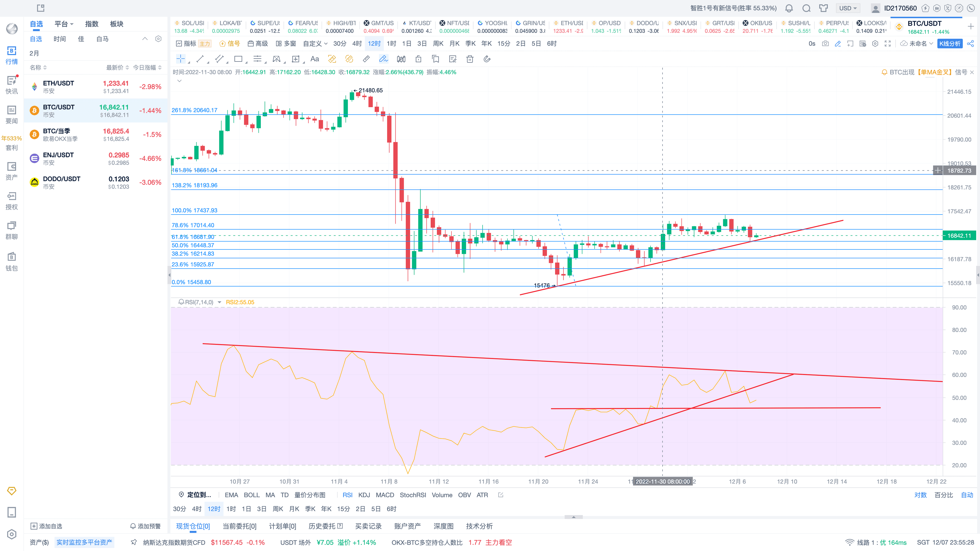Open the skin theme shirt icon
Image resolution: width=980 pixels, height=551 pixels.
pyautogui.click(x=824, y=8)
